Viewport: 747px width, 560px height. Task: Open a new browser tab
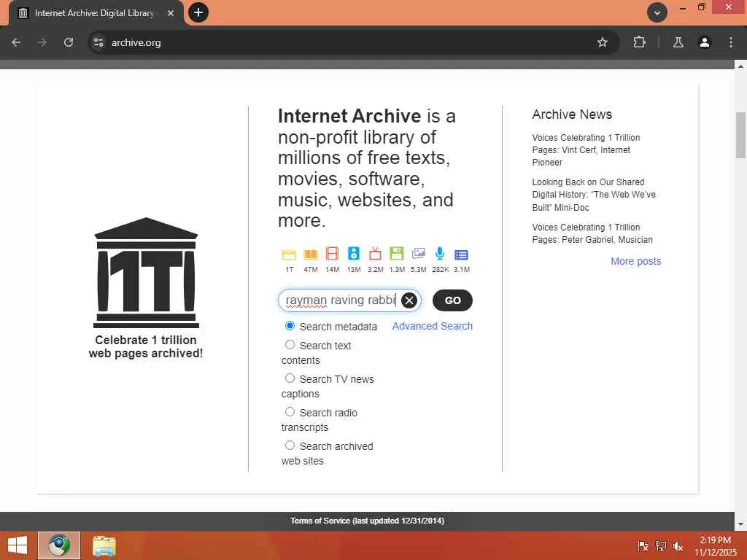point(198,12)
